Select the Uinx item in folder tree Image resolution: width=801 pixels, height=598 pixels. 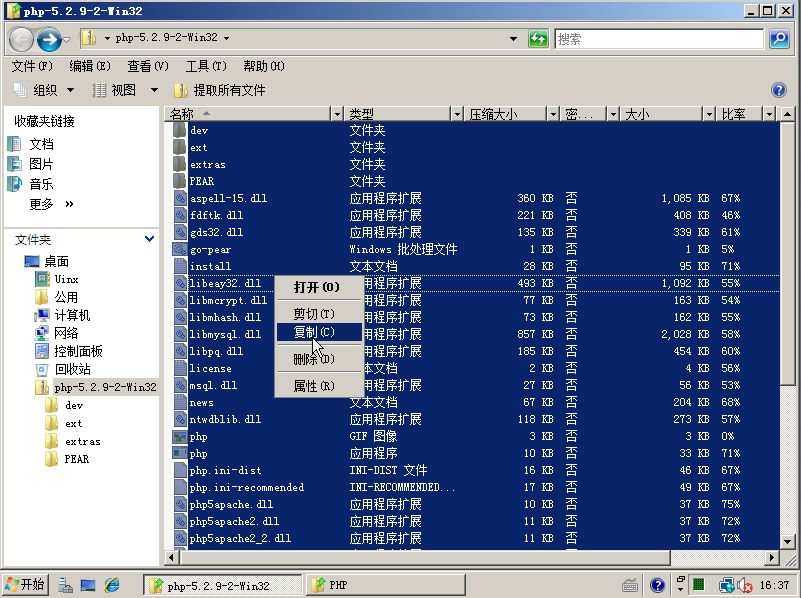coord(66,279)
